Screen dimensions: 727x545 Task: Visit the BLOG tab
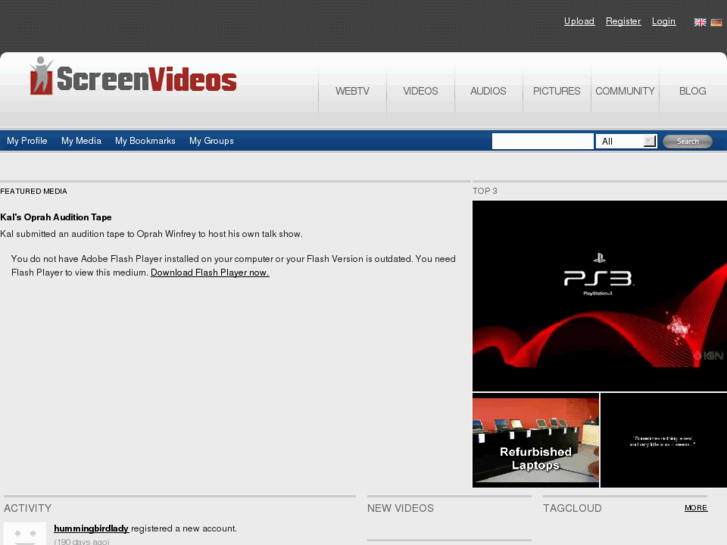click(693, 91)
